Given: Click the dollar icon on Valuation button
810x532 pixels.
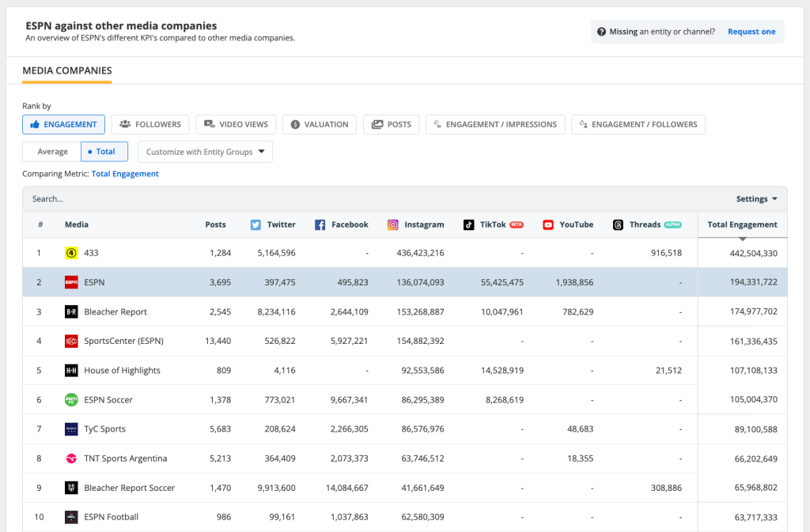Looking at the screenshot, I should [x=295, y=124].
